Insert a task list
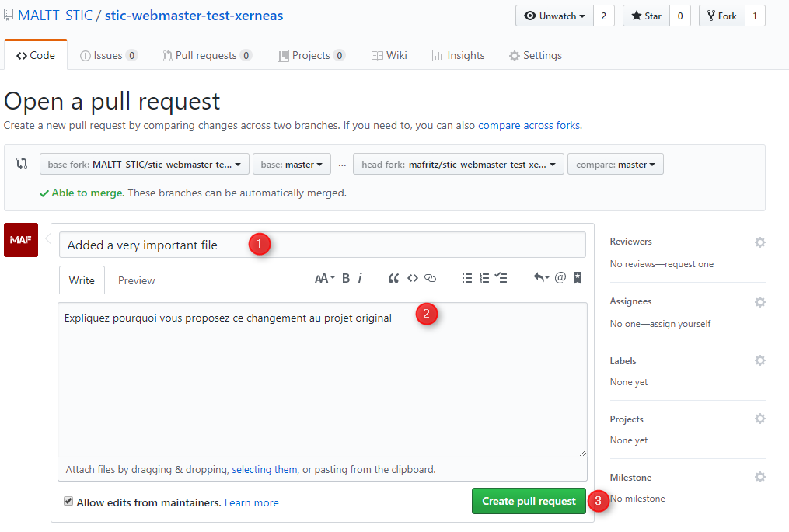 tap(501, 277)
